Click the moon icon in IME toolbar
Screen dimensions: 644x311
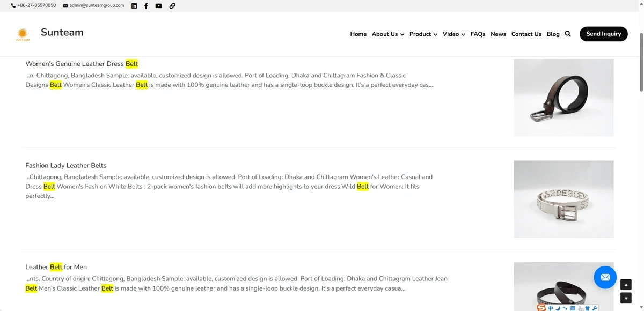point(558,308)
